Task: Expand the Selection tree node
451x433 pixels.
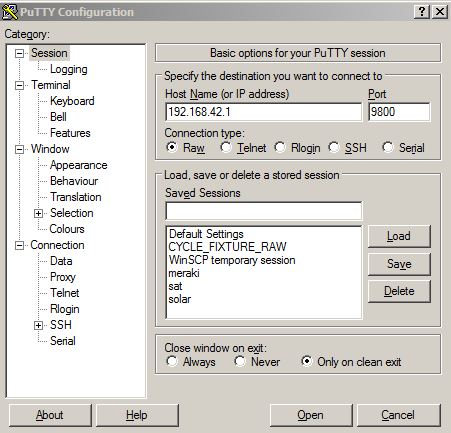Action: 39,213
